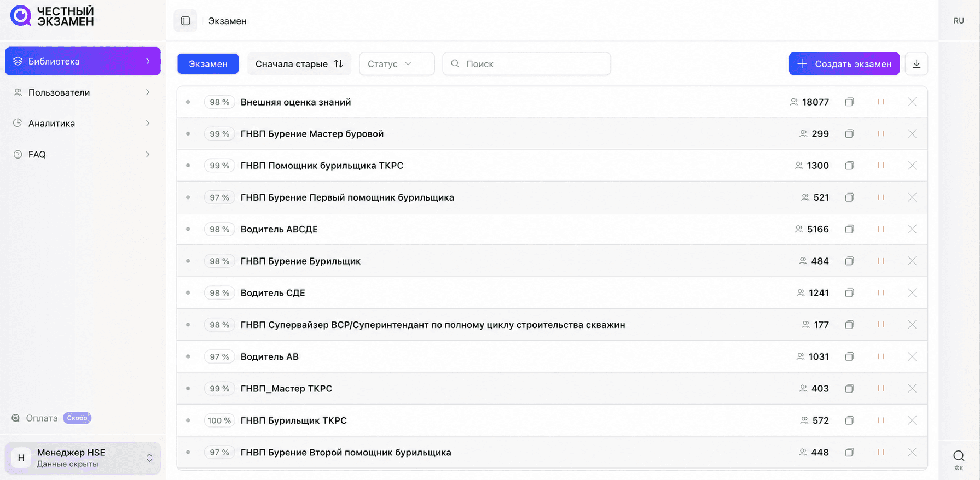Duplicate the "Водитель АВСДЕ" exam

coord(849,229)
